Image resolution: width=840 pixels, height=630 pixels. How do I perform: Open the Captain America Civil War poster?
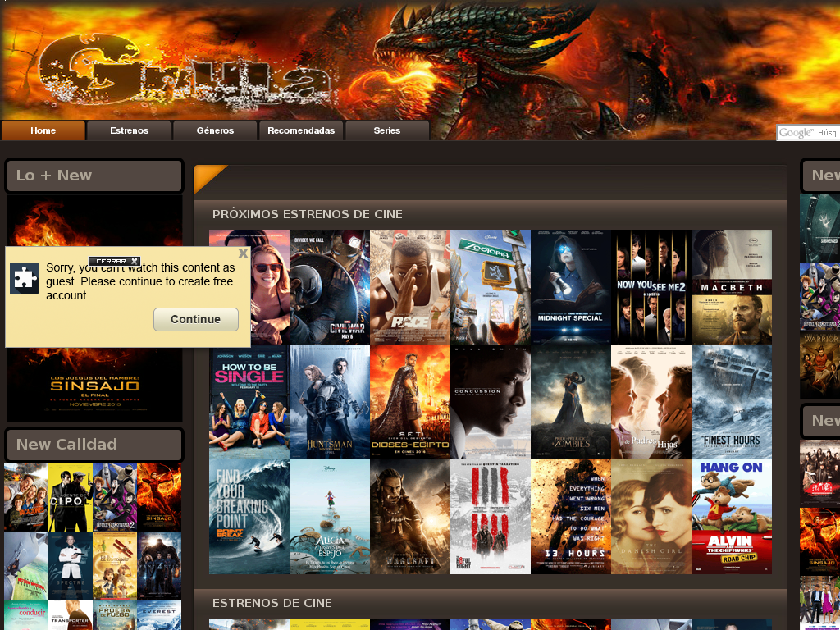point(329,287)
